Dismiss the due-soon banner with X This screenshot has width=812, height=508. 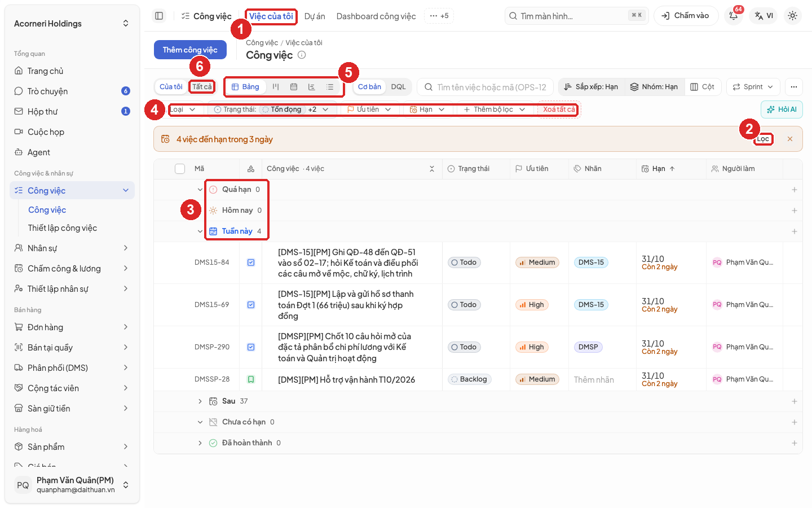click(790, 139)
